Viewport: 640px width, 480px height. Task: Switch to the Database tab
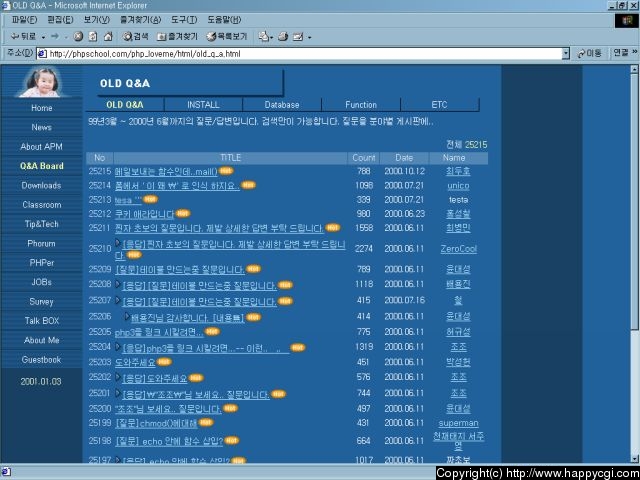[x=282, y=105]
